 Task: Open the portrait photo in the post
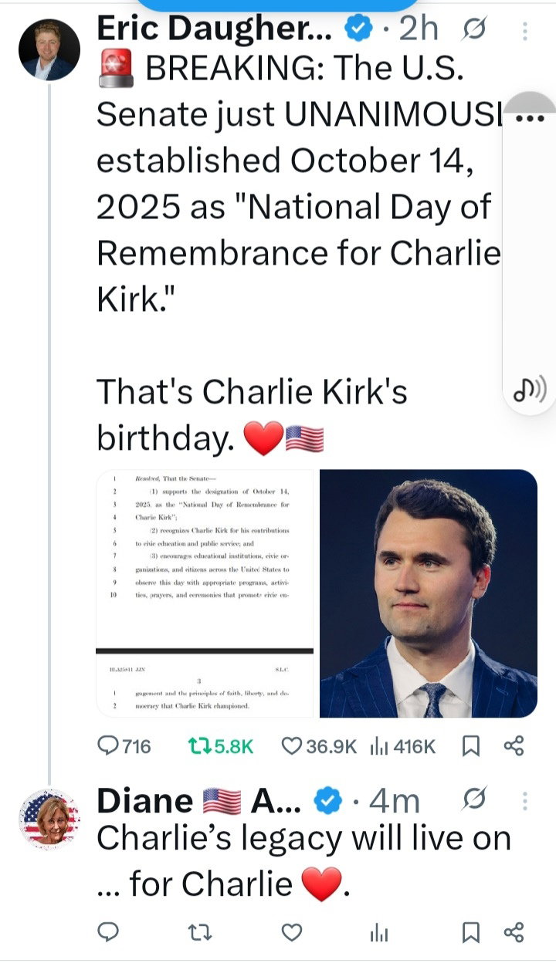429,593
